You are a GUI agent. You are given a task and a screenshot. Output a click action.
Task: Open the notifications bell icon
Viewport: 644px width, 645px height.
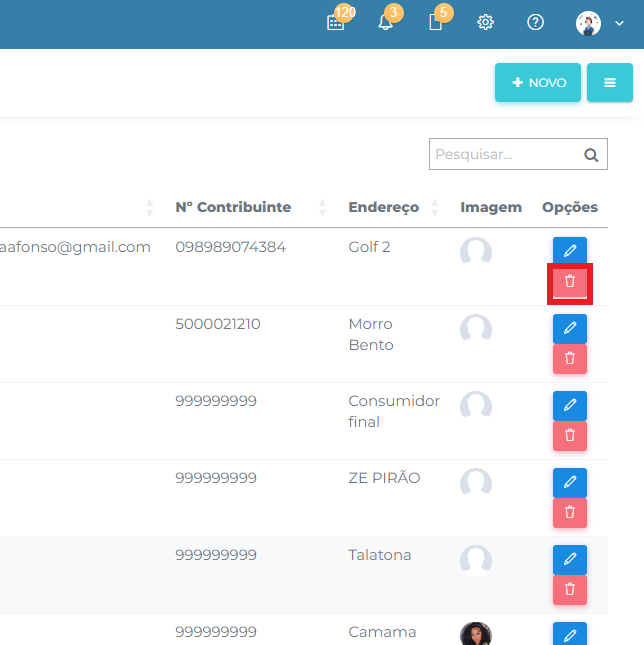click(x=385, y=23)
